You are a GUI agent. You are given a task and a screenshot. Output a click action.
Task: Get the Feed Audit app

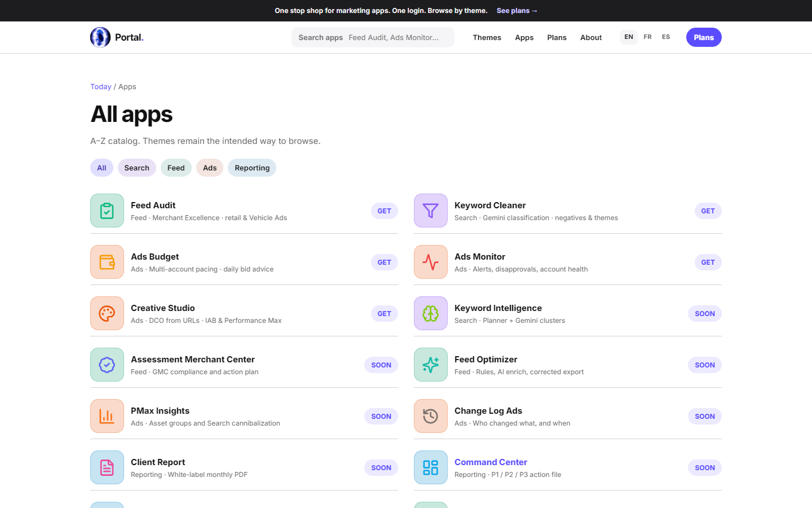pyautogui.click(x=385, y=211)
